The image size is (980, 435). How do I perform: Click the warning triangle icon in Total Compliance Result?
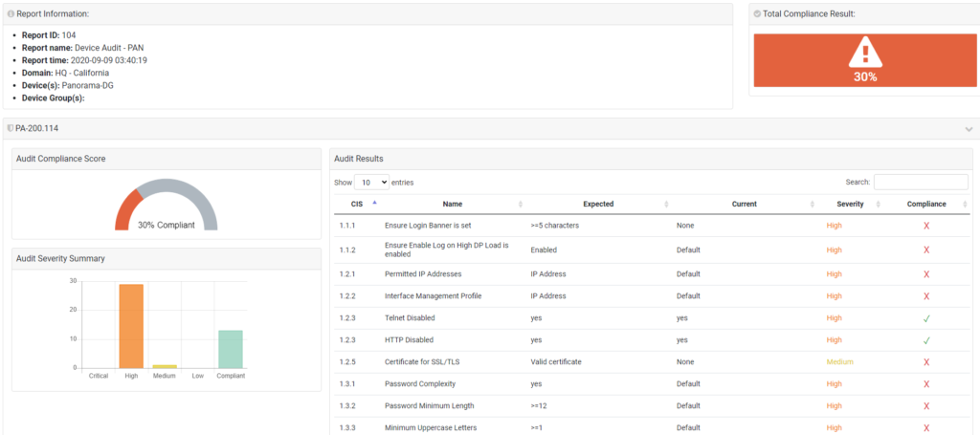(x=864, y=52)
